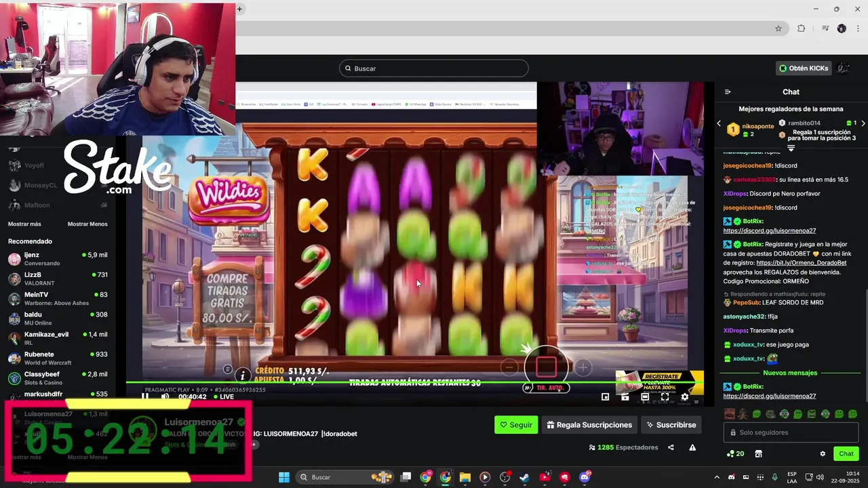Open recommended channel baldu
Viewport: 868px width, 488px height.
pos(58,319)
